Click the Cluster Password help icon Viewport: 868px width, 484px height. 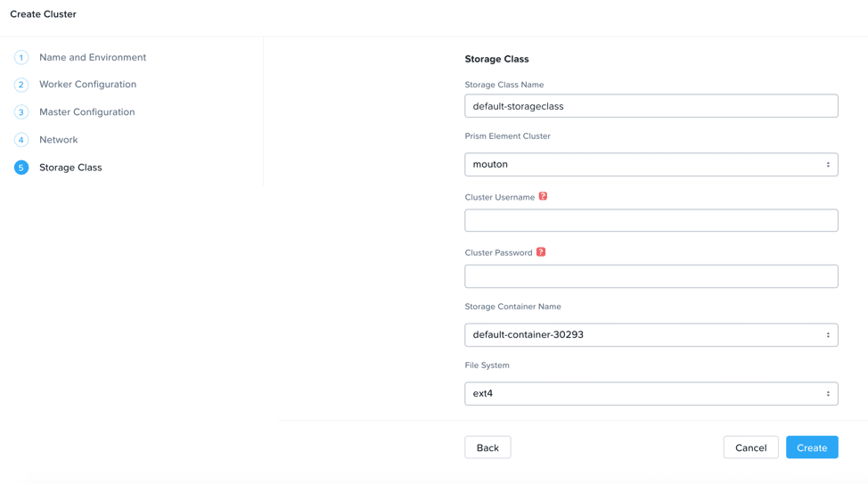click(541, 252)
